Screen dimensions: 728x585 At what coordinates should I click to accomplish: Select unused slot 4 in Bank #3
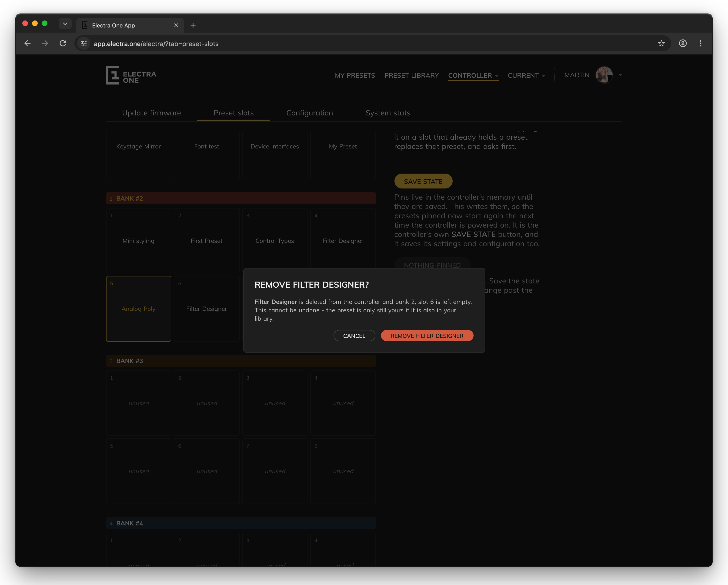(343, 403)
